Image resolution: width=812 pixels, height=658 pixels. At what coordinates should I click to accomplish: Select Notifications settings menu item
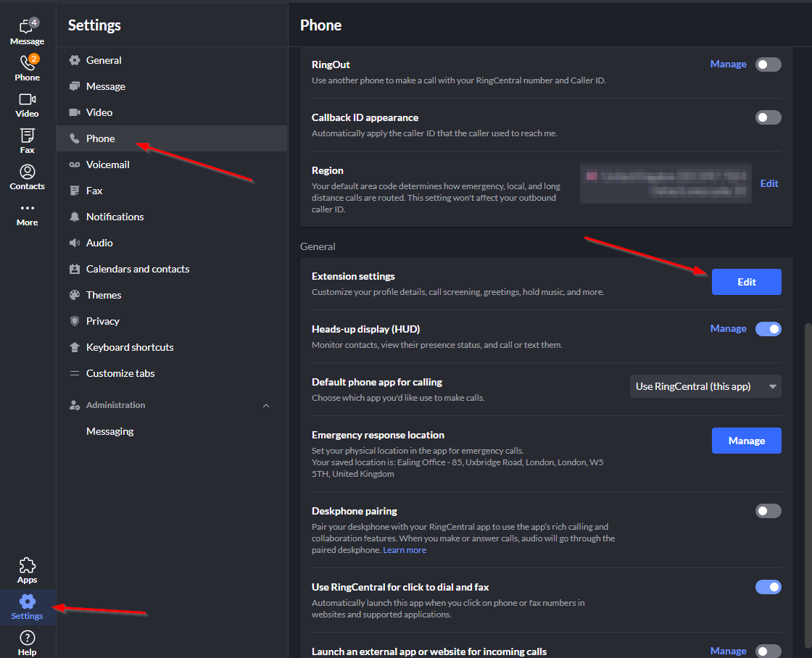tap(171, 217)
